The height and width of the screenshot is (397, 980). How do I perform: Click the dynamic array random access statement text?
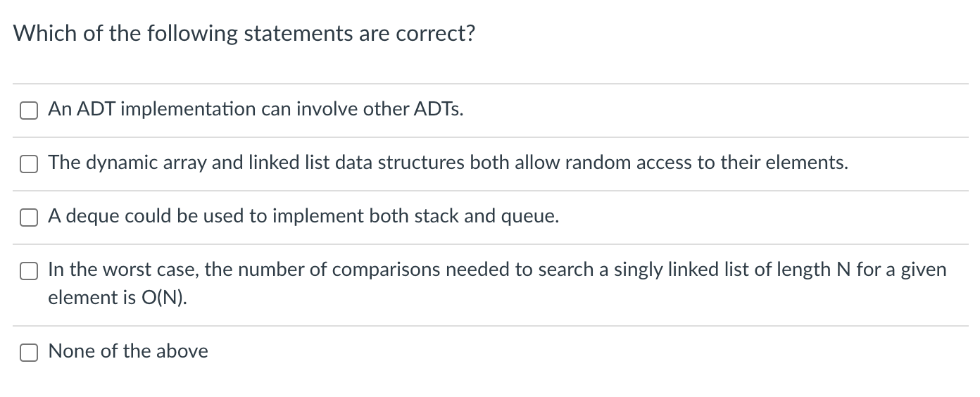click(448, 163)
